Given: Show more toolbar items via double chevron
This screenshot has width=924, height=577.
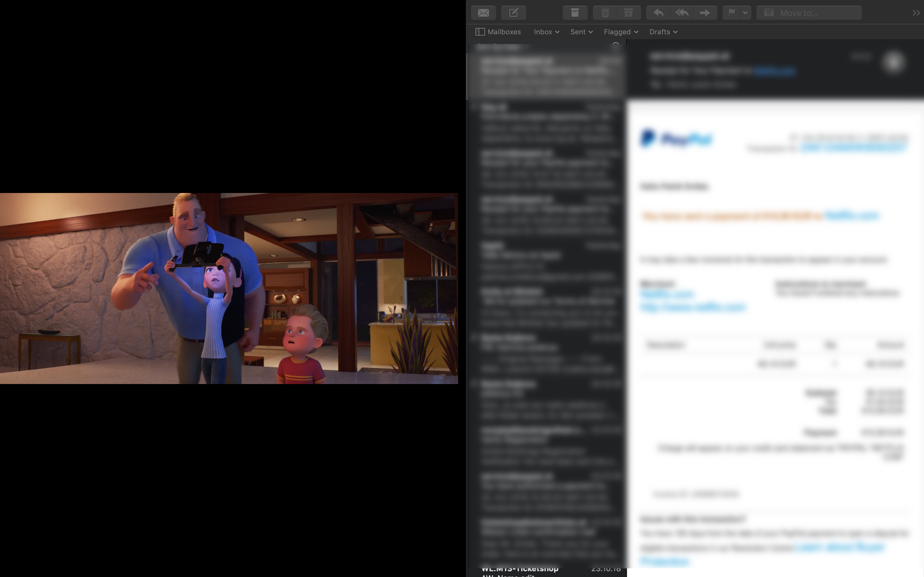Looking at the screenshot, I should [916, 13].
